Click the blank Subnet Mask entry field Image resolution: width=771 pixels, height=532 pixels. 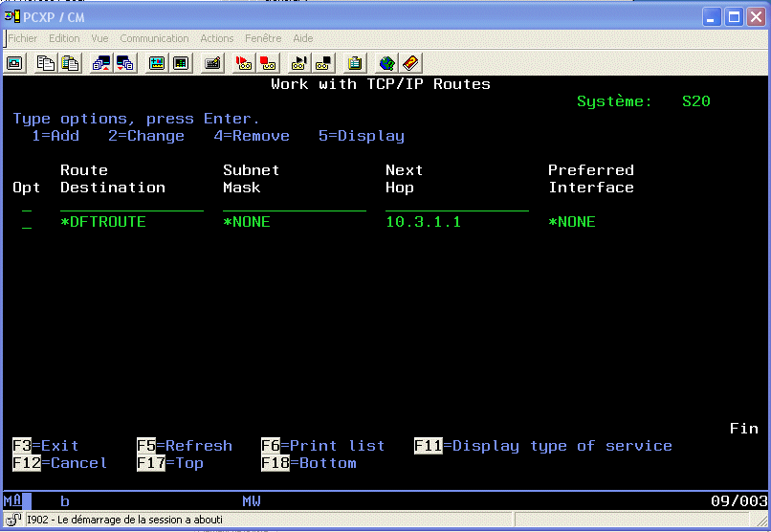pyautogui.click(x=295, y=206)
